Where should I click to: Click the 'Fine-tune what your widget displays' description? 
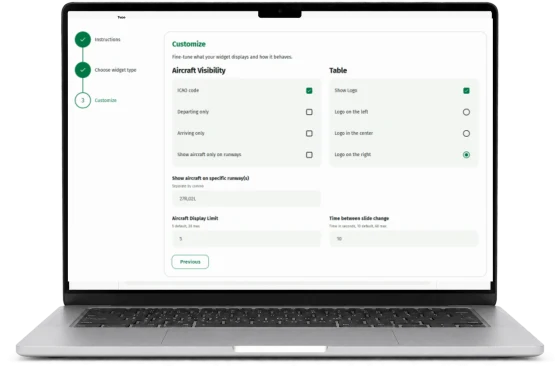click(232, 57)
